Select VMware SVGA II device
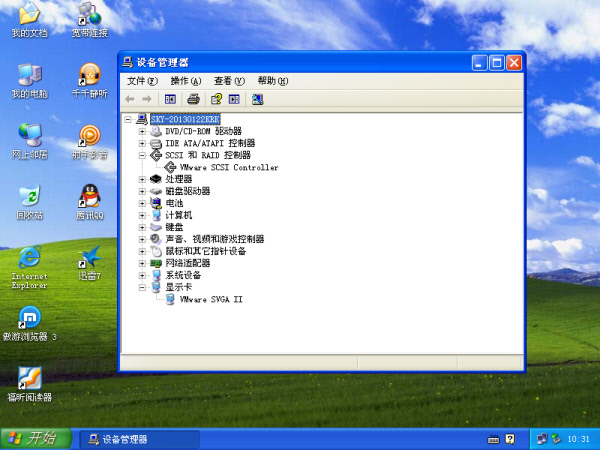The height and width of the screenshot is (450, 600). (211, 299)
